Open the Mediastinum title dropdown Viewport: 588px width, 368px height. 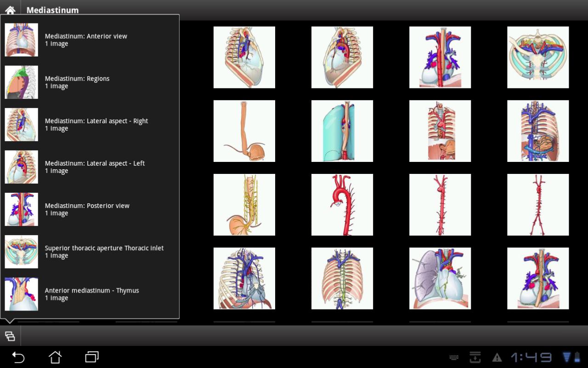[x=52, y=10]
